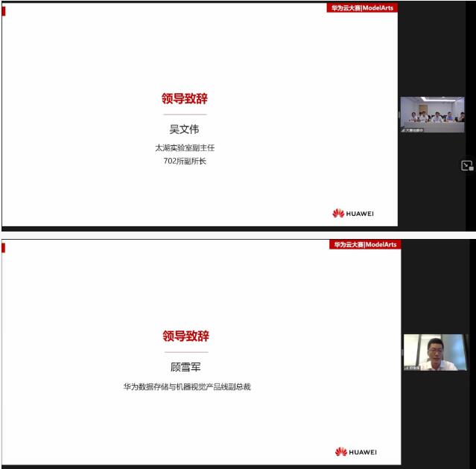
Task: Click the 华为数据存储与机器视觉产品线副总裁 text
Action: tap(187, 386)
